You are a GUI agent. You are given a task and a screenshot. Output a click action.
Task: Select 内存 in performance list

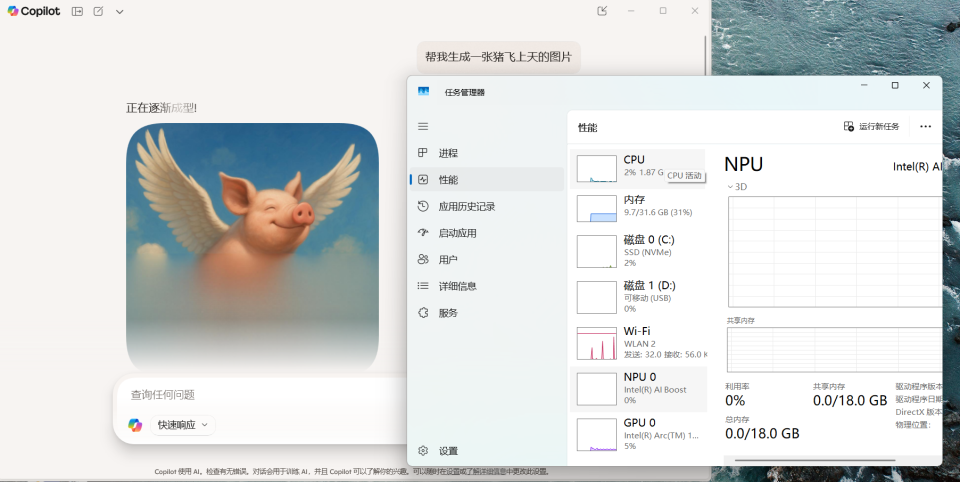pos(638,209)
